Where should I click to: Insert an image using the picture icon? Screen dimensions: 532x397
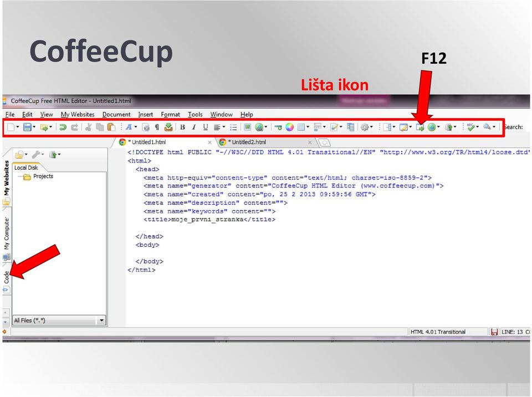click(x=247, y=128)
